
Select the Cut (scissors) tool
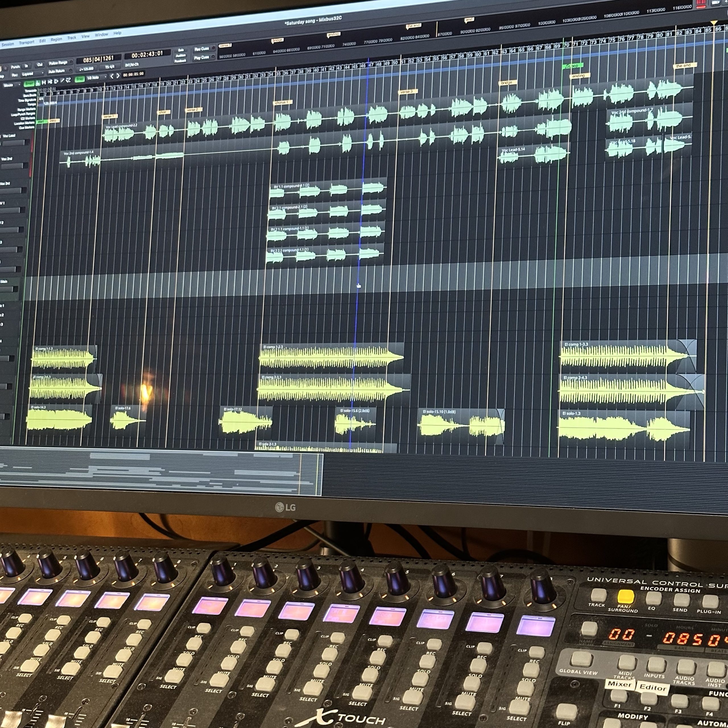50,82
